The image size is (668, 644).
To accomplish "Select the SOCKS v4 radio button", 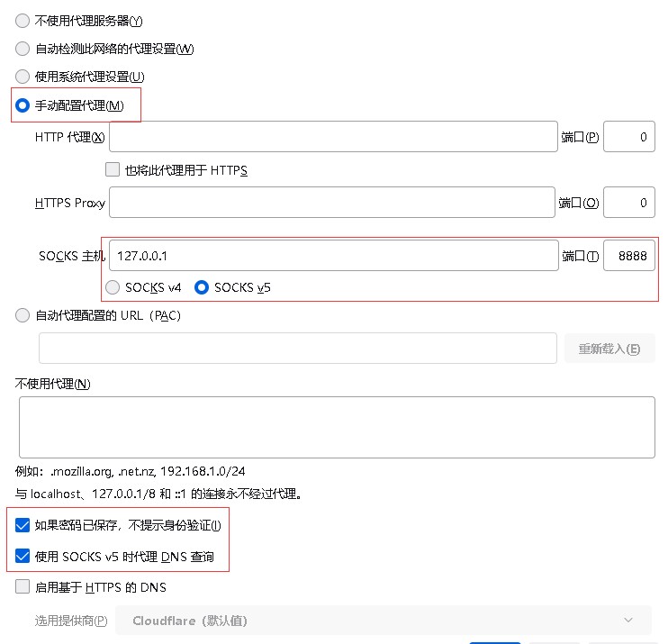I will coord(113,287).
